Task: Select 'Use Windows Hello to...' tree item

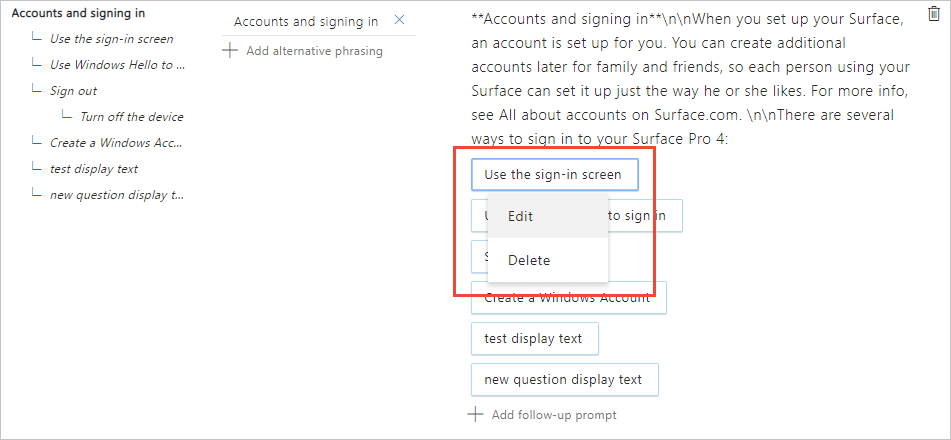Action: click(x=117, y=65)
